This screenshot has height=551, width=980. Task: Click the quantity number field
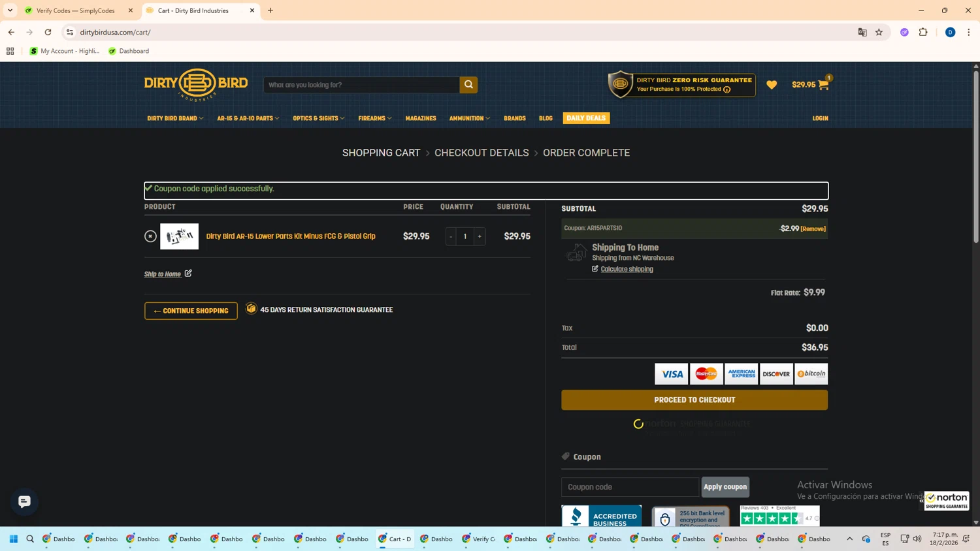465,236
